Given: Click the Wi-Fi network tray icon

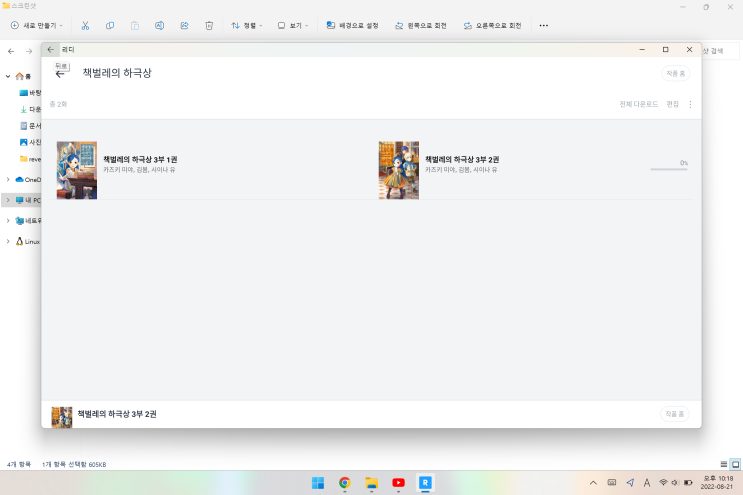Looking at the screenshot, I should (x=663, y=483).
